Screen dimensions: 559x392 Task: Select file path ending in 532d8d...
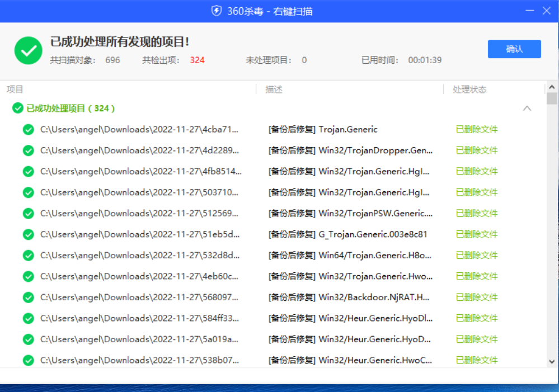140,256
